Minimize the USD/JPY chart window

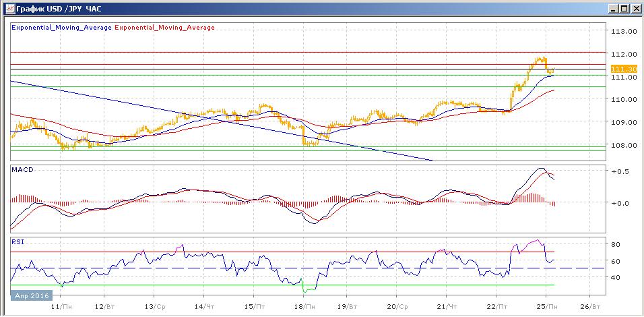pyautogui.click(x=611, y=9)
